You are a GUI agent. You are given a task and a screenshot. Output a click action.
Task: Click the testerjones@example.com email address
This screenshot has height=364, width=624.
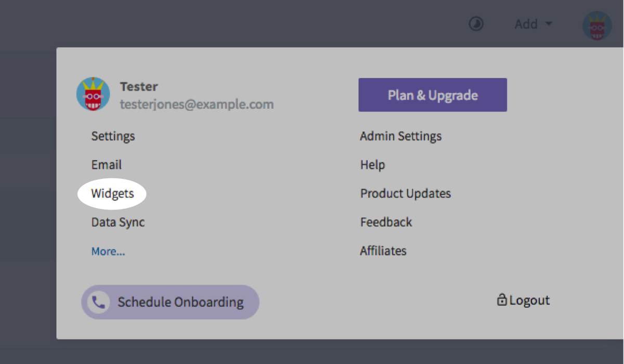point(197,104)
